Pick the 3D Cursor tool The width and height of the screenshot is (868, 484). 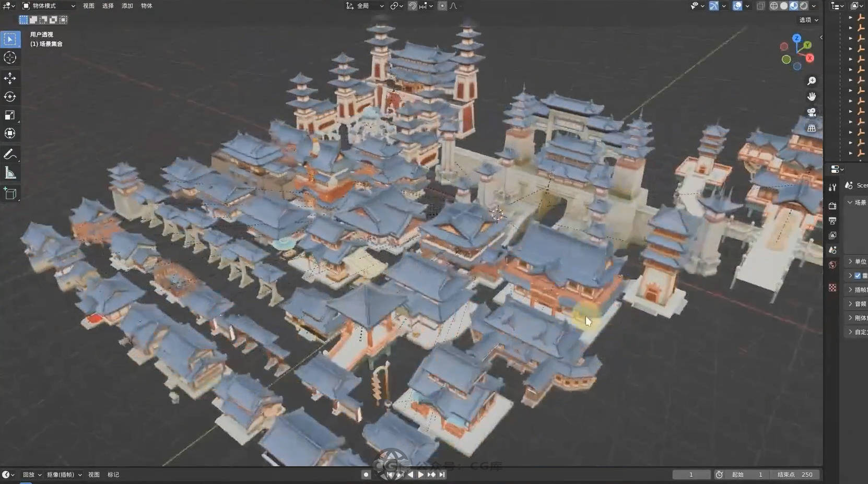[10, 57]
